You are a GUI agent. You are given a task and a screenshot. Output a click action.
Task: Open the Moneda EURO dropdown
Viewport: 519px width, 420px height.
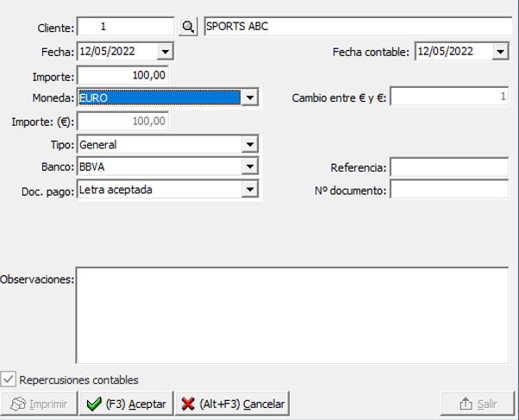click(250, 98)
